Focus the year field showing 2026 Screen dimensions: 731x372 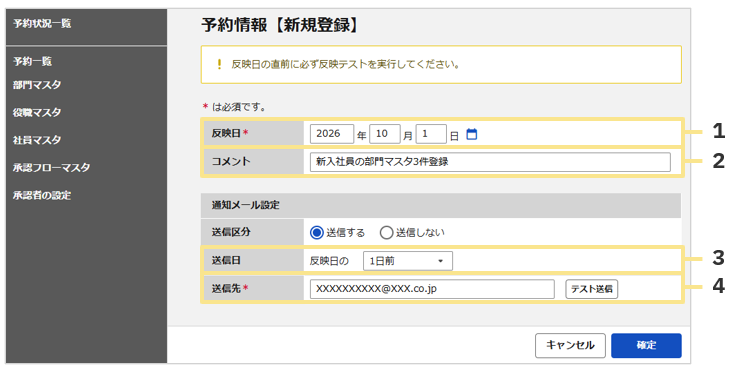click(x=331, y=134)
